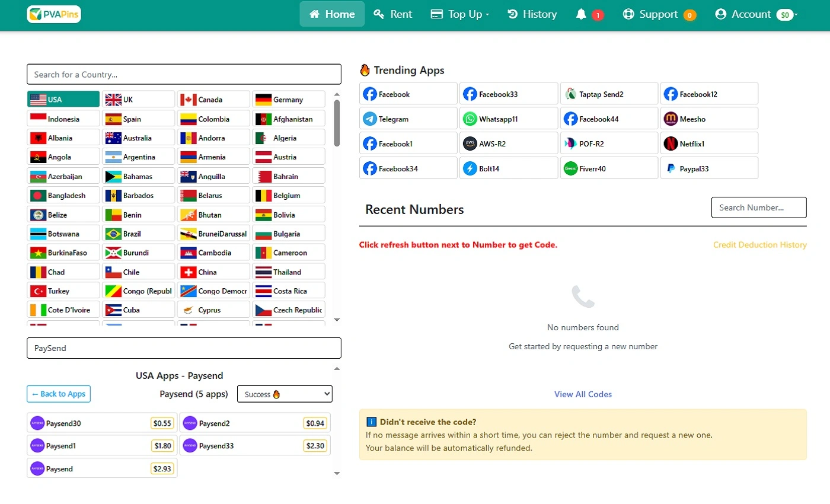Choose Argentina from the country list
This screenshot has width=830, height=504.
(x=139, y=157)
